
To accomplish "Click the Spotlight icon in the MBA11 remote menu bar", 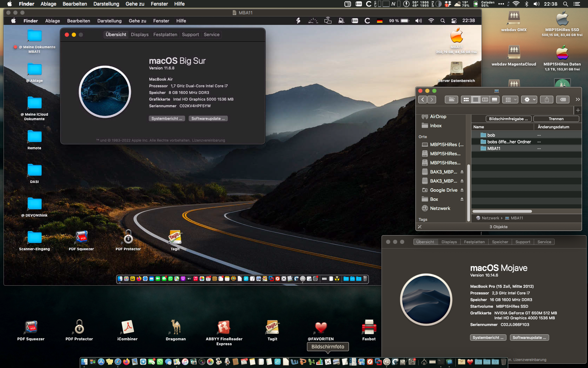I will click(443, 21).
